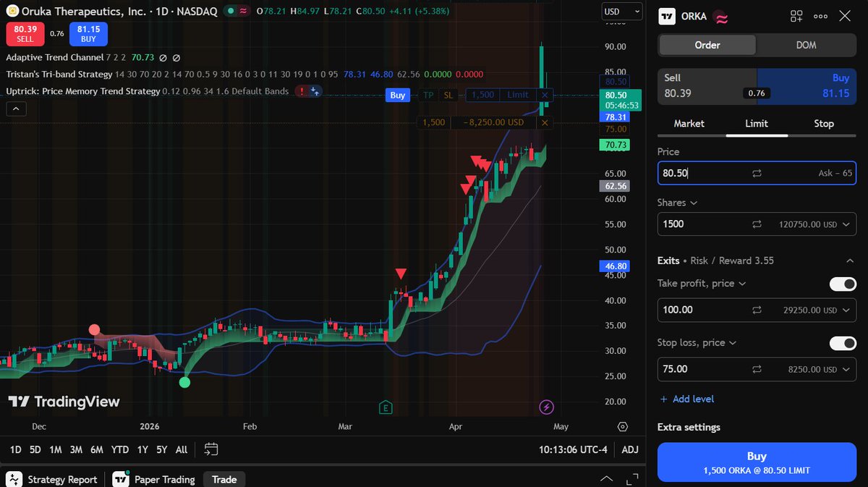Click swap icon in Take profit field
This screenshot has width=868, height=487.
757,310
